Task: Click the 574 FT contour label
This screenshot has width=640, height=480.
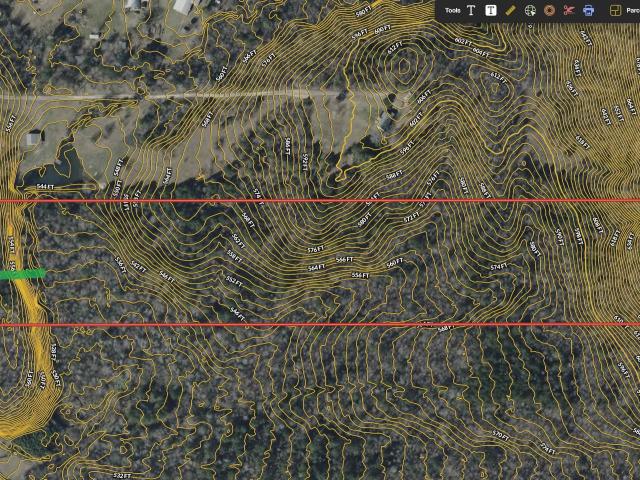Action: click(x=499, y=267)
